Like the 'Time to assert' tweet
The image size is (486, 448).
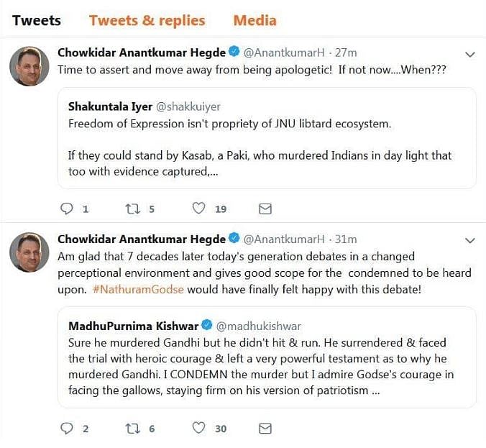click(x=199, y=209)
